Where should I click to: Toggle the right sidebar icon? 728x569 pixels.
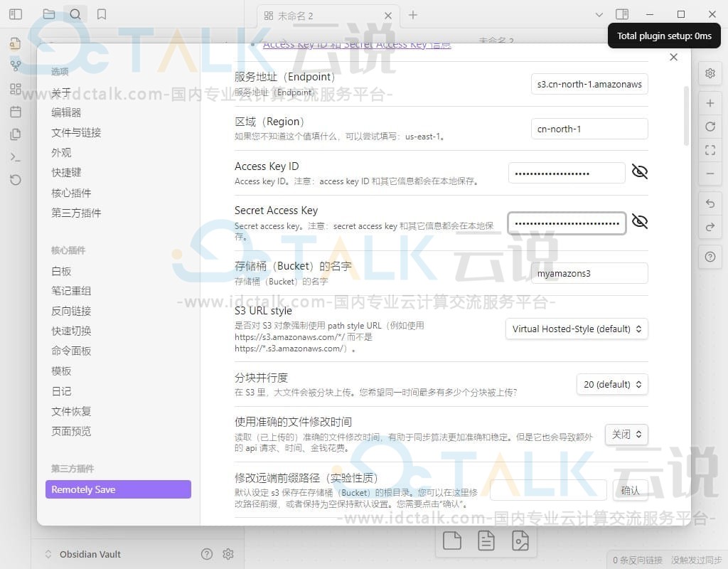(621, 14)
